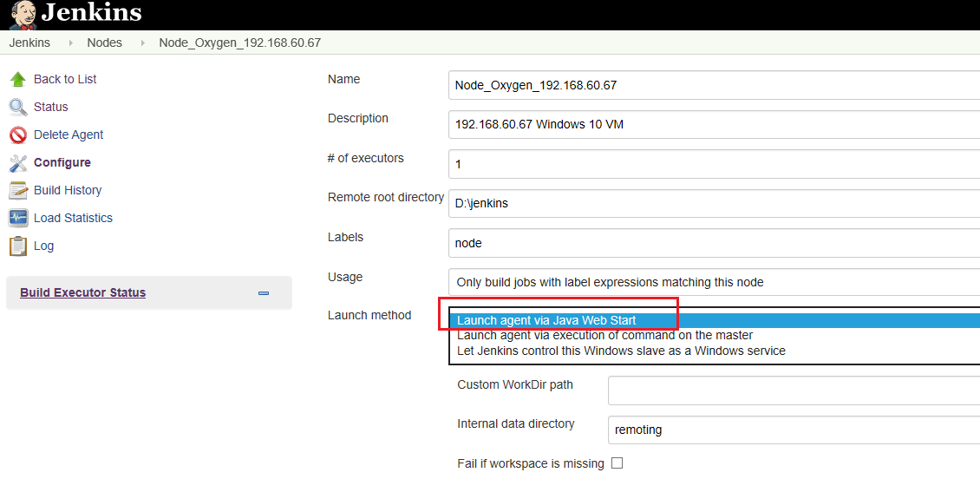Screen dimensions: 980x479
Task: Click the Description label text
Action: tap(357, 118)
